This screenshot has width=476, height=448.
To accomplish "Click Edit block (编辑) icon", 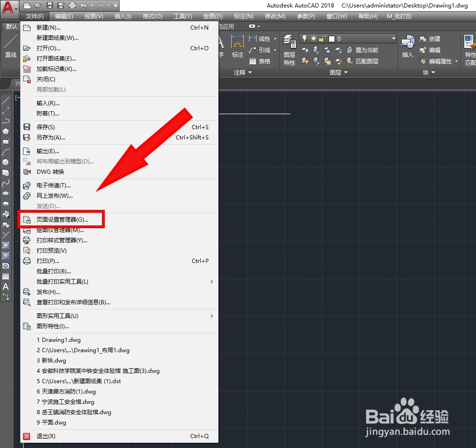I will click(x=430, y=50).
